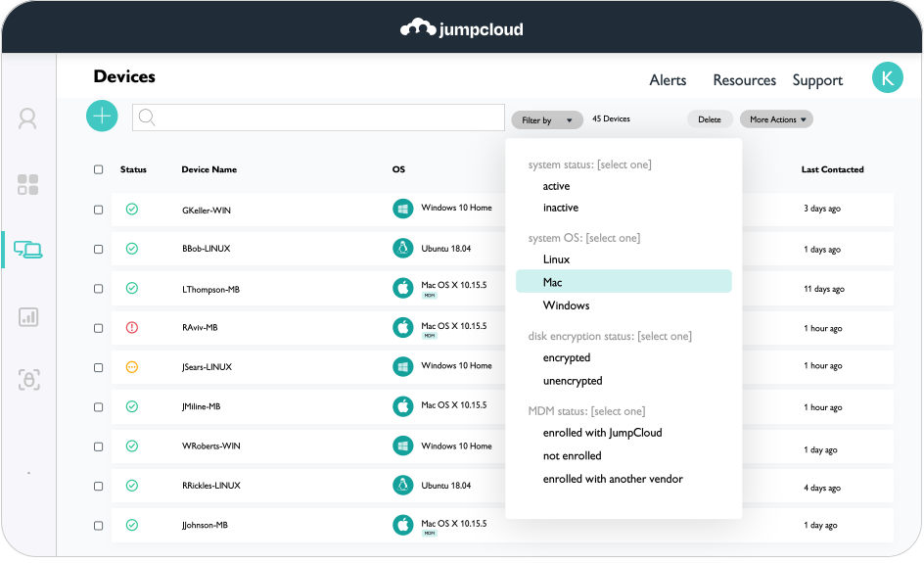This screenshot has height=563, width=924.
Task: Click red alert status for RAviv-MB
Action: click(132, 328)
